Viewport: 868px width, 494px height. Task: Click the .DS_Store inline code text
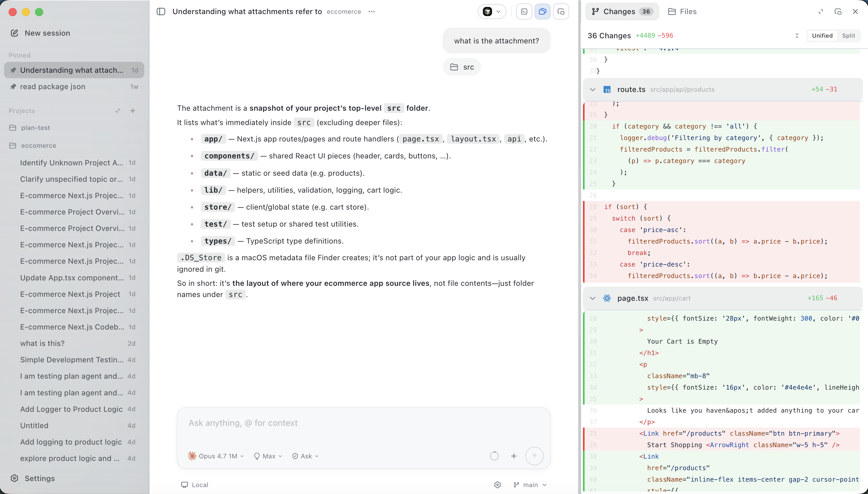tap(201, 258)
